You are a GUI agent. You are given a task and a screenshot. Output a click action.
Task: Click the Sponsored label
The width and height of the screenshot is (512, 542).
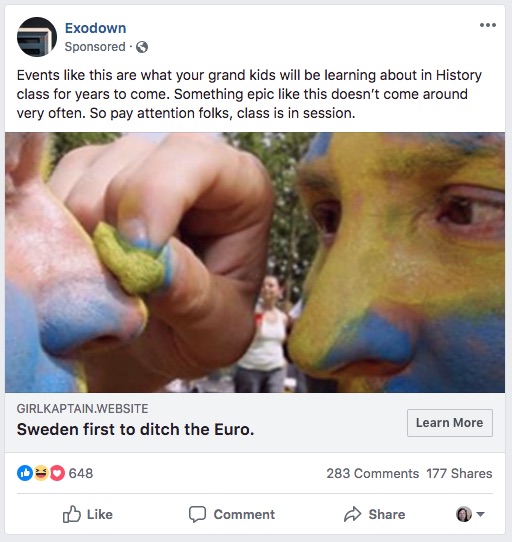point(95,47)
